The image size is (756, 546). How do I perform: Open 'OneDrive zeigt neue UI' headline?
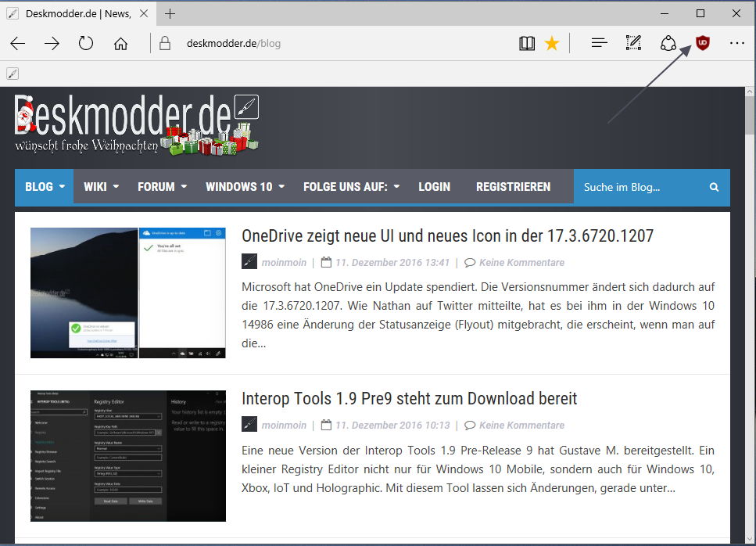[447, 236]
